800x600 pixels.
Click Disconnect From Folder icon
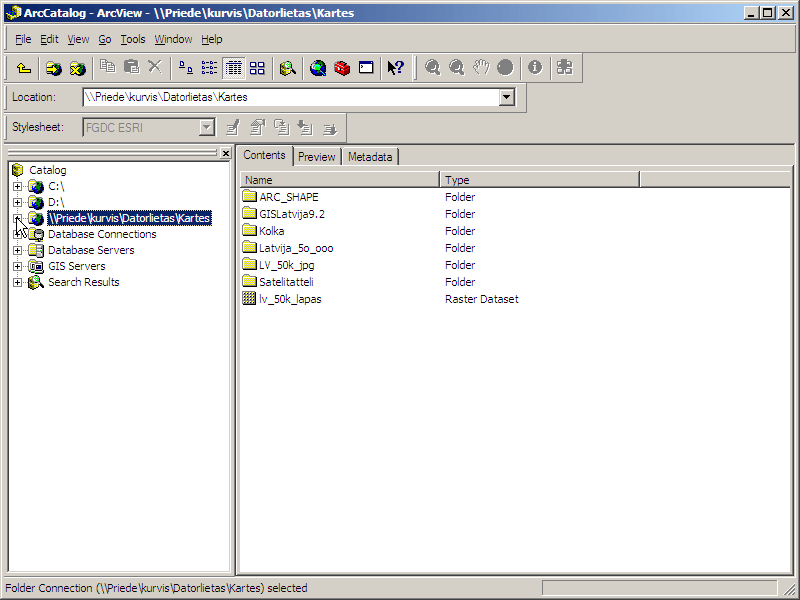(78, 67)
